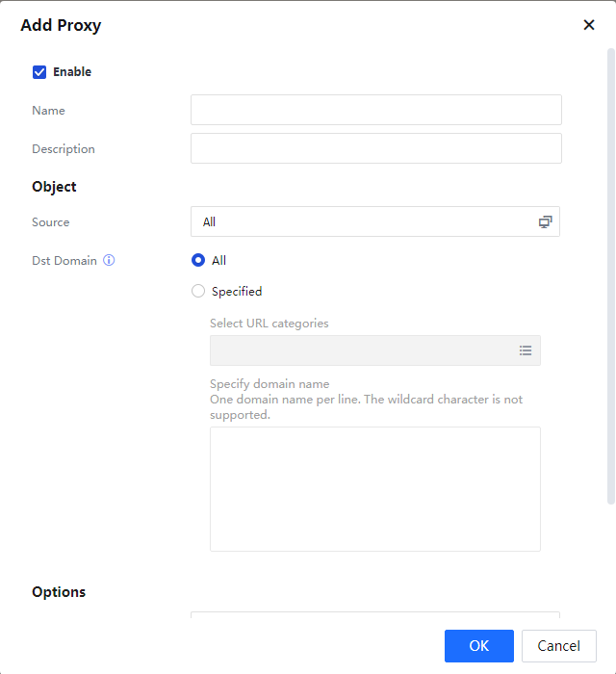
Task: Close the Add Proxy dialog
Action: point(589,25)
